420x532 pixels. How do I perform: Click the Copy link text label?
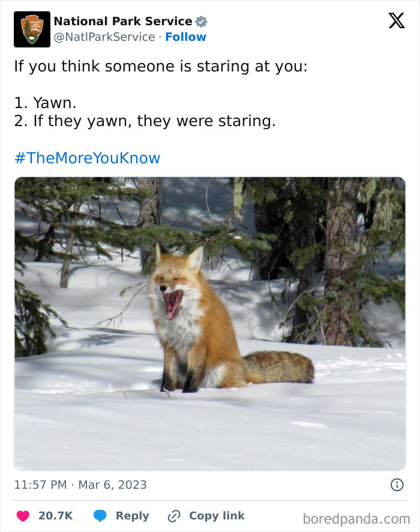pyautogui.click(x=217, y=515)
